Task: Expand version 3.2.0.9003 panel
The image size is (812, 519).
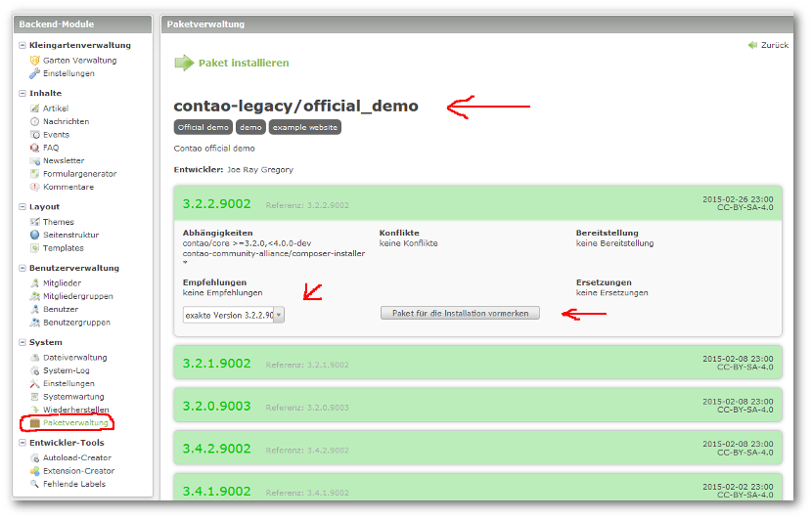Action: (477, 406)
